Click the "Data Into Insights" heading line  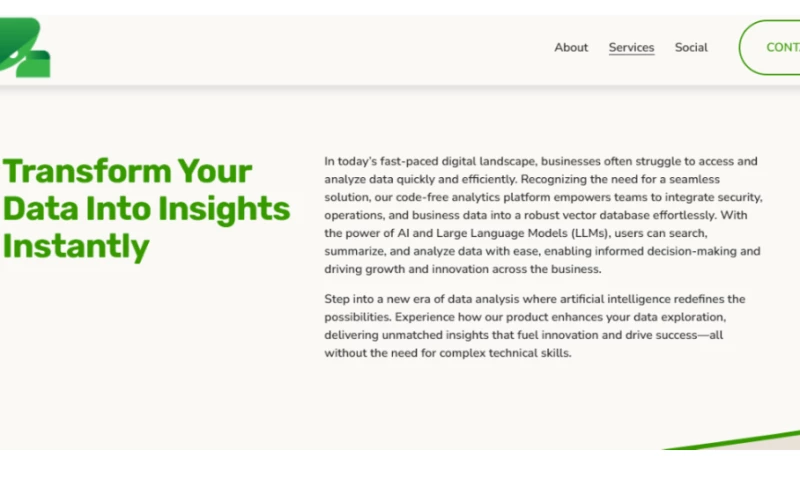point(146,208)
